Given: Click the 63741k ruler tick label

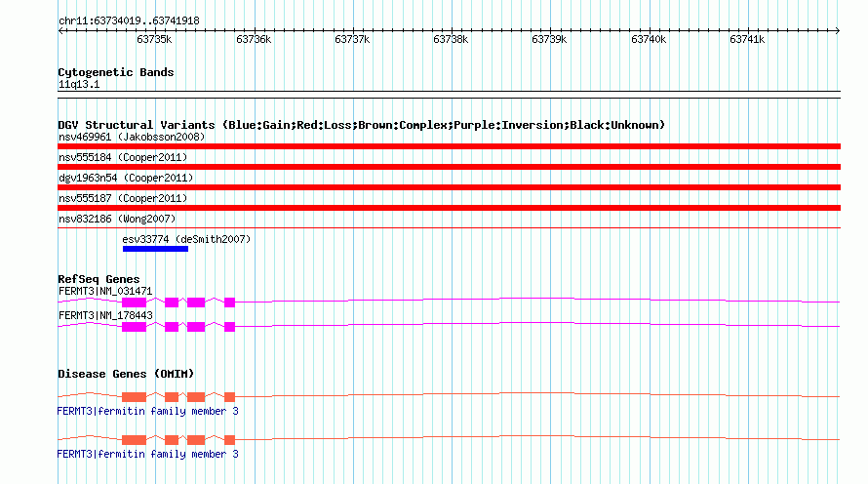Looking at the screenshot, I should pos(747,39).
